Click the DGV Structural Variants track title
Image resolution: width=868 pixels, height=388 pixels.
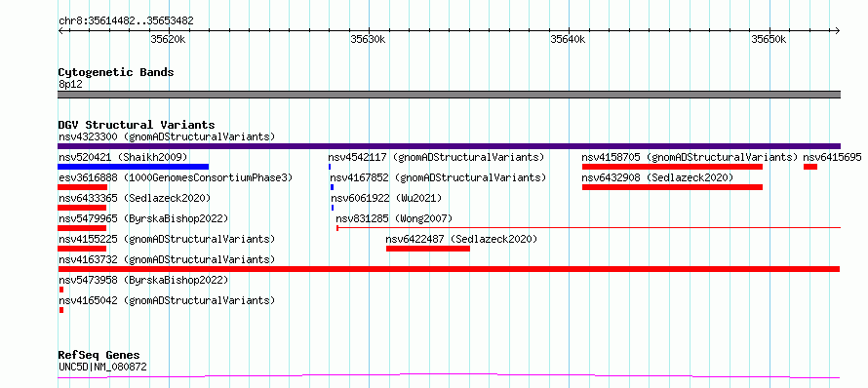pyautogui.click(x=137, y=125)
